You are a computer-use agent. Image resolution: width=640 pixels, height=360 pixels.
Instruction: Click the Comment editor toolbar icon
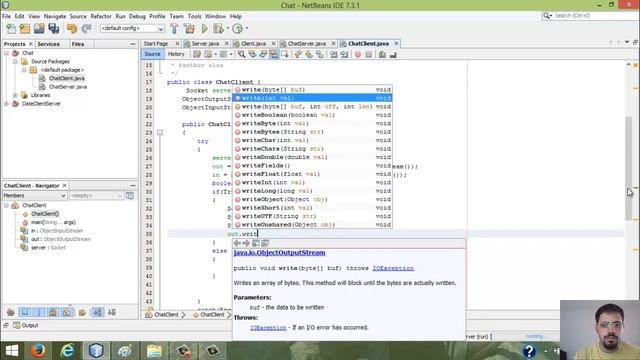click(382, 54)
